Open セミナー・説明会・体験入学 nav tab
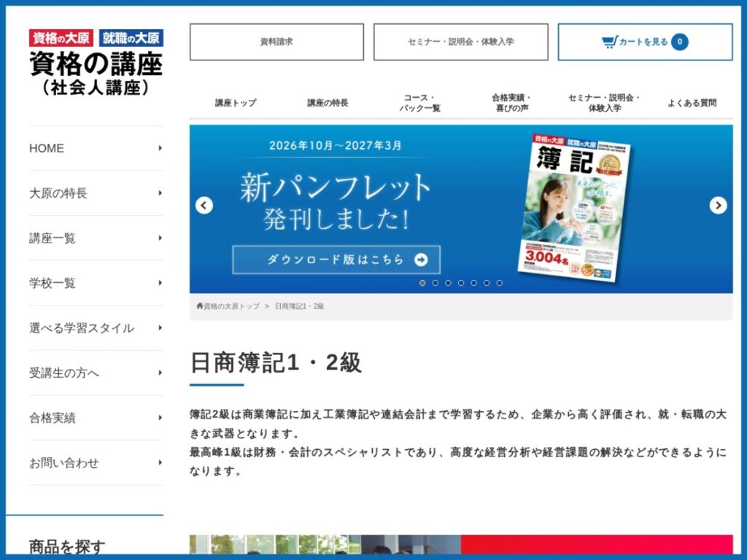Viewport: 747px width, 560px height. click(604, 103)
